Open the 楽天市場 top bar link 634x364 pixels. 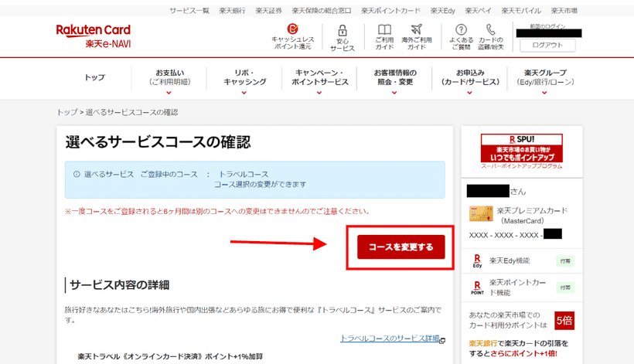564,11
